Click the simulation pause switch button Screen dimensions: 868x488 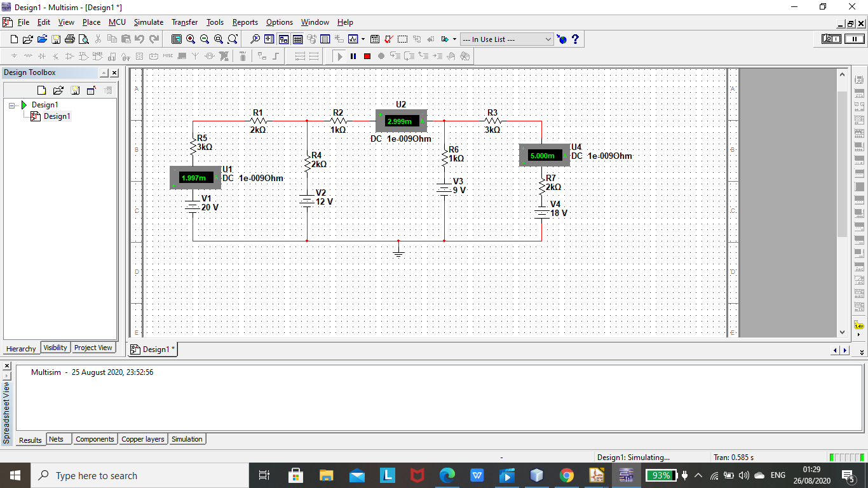coord(854,39)
